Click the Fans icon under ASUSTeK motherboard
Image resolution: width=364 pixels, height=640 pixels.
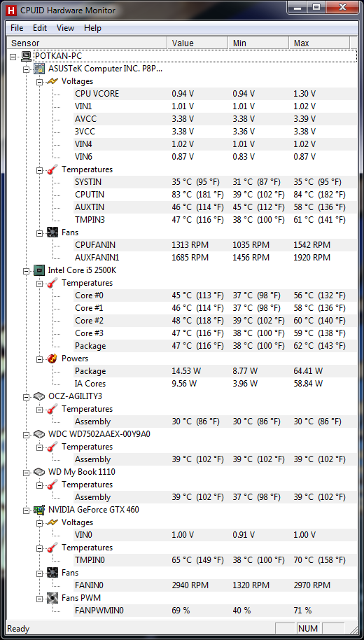[52, 232]
